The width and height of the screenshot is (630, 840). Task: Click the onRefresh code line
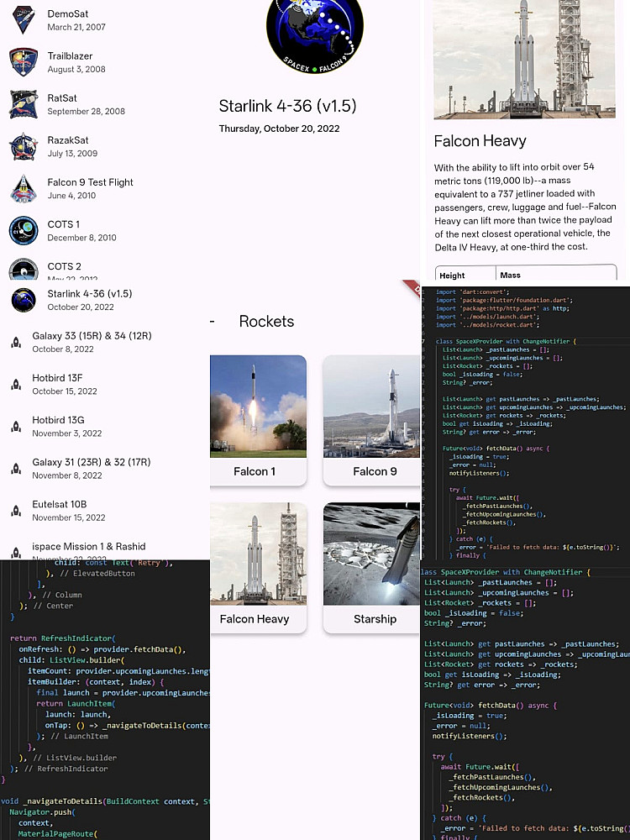click(x=102, y=649)
